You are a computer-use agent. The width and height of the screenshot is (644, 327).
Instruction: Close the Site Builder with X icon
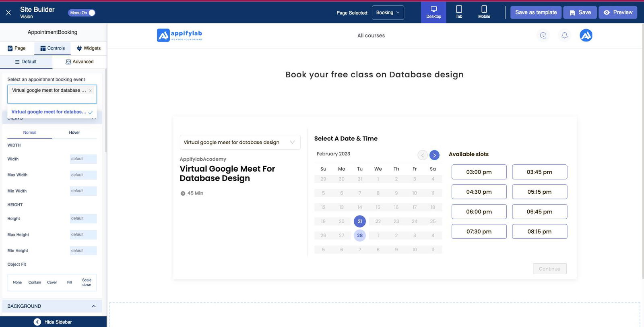8,12
